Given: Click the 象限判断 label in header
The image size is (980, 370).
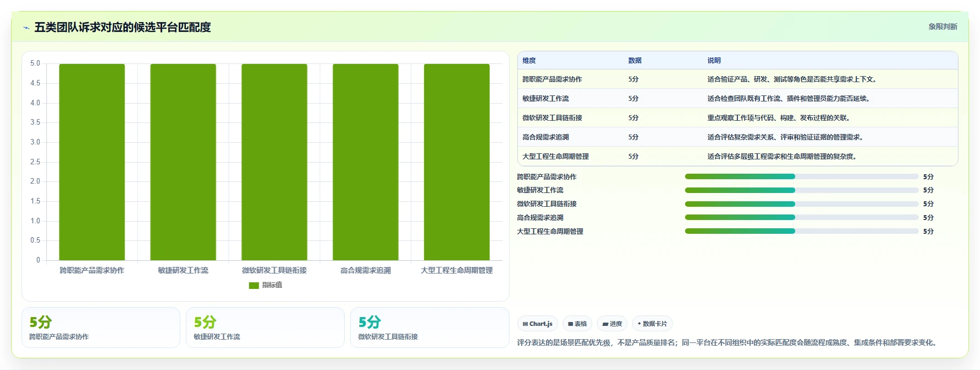Looking at the screenshot, I should coord(942,26).
